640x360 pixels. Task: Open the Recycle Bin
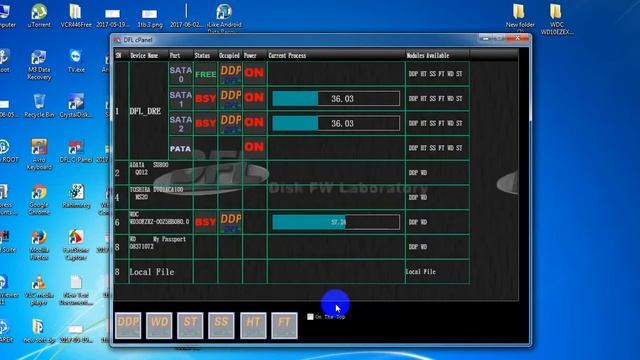coord(39,106)
